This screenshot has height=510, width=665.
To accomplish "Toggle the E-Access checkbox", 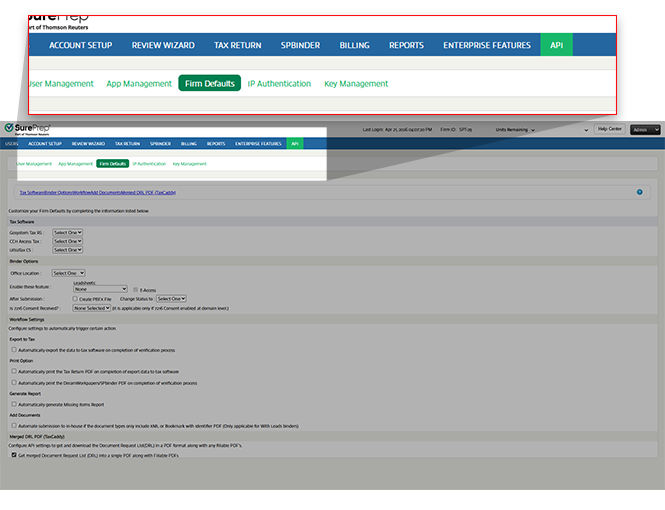I will (x=136, y=290).
